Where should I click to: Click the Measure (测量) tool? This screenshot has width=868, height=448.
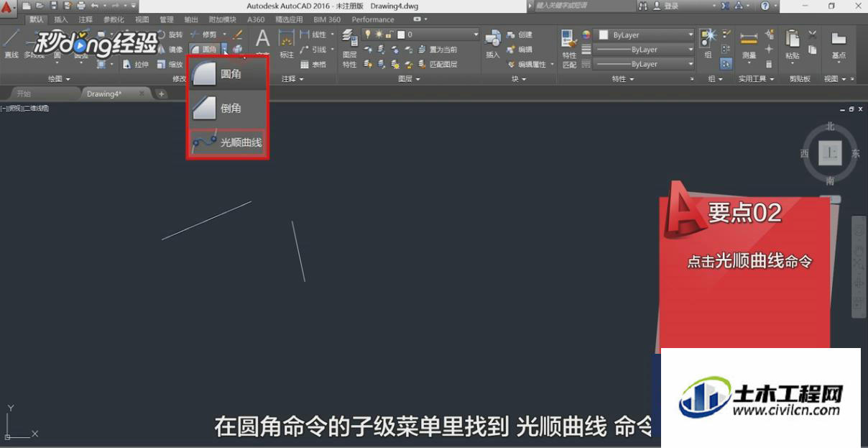pos(749,45)
